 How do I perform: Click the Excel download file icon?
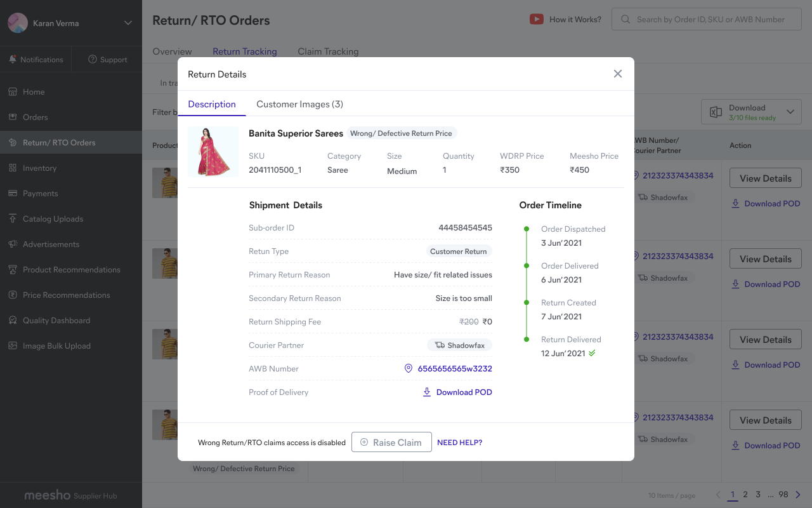(716, 112)
